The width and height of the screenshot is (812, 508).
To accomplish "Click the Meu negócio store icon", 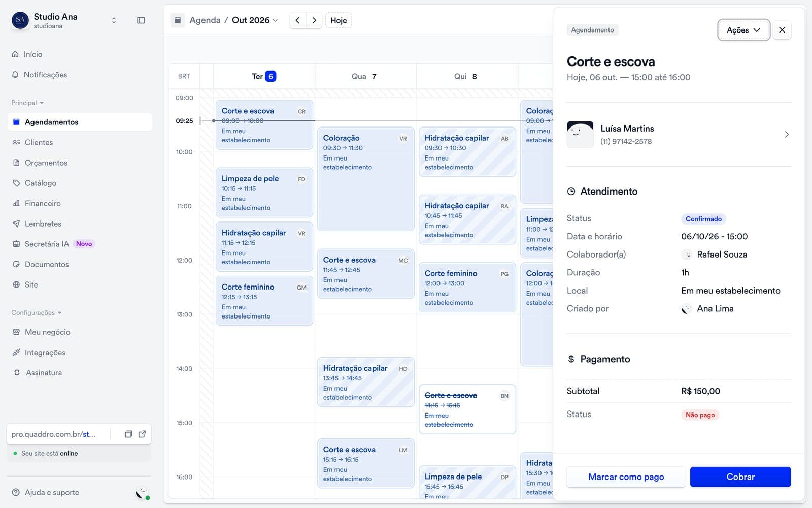I will point(16,332).
